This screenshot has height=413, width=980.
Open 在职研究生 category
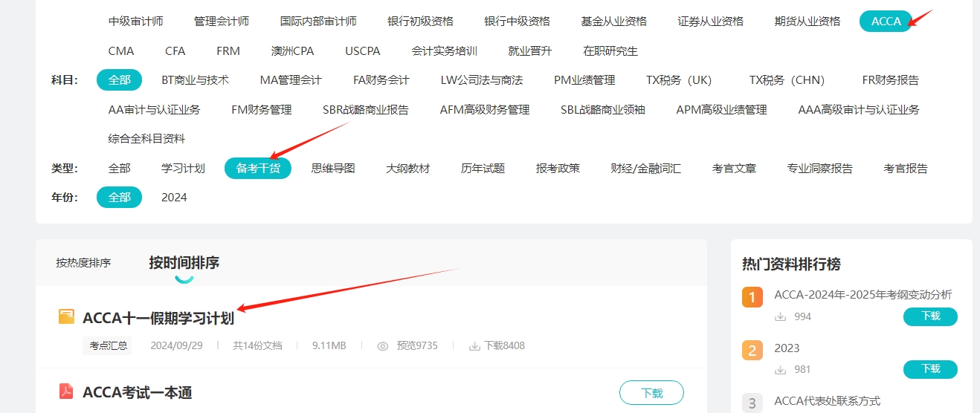(x=610, y=51)
